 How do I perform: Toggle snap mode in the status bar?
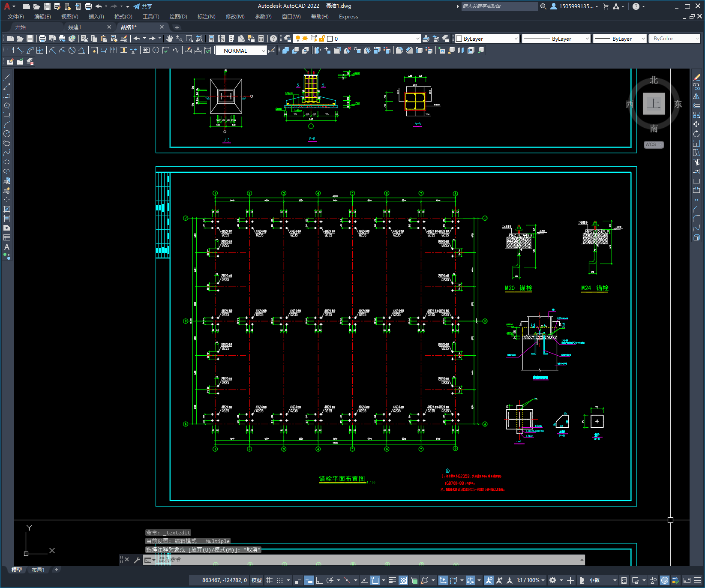click(x=280, y=580)
